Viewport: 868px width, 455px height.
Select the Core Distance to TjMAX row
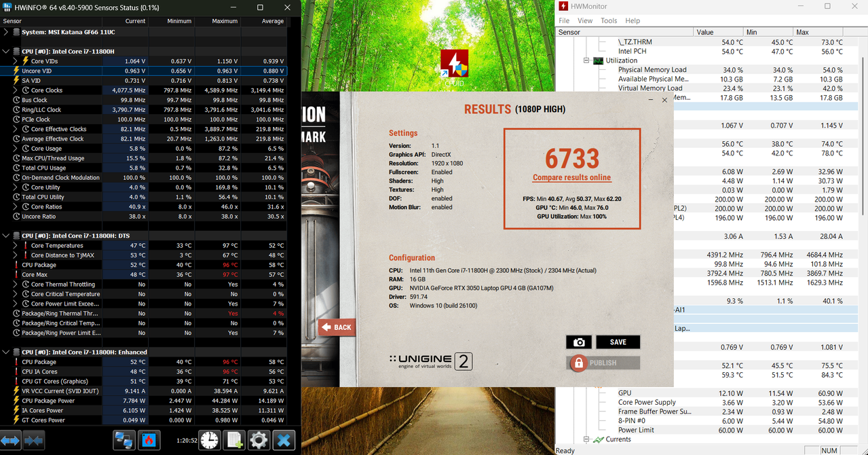click(143, 255)
